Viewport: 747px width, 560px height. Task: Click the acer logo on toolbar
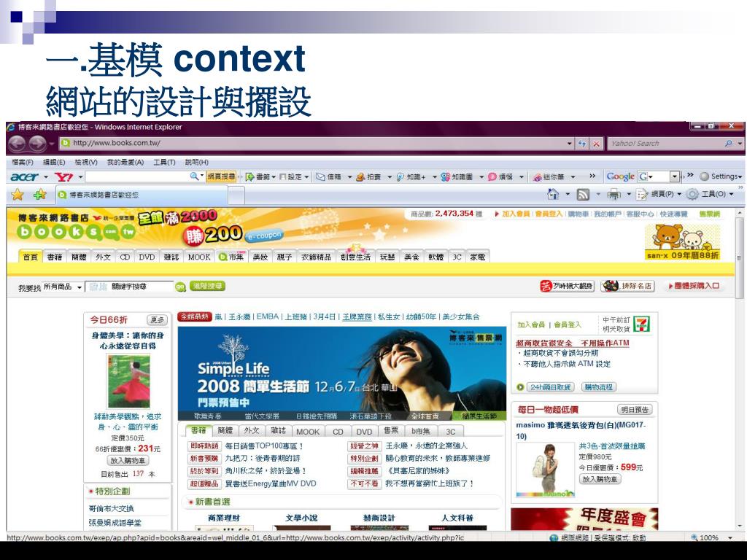24,176
